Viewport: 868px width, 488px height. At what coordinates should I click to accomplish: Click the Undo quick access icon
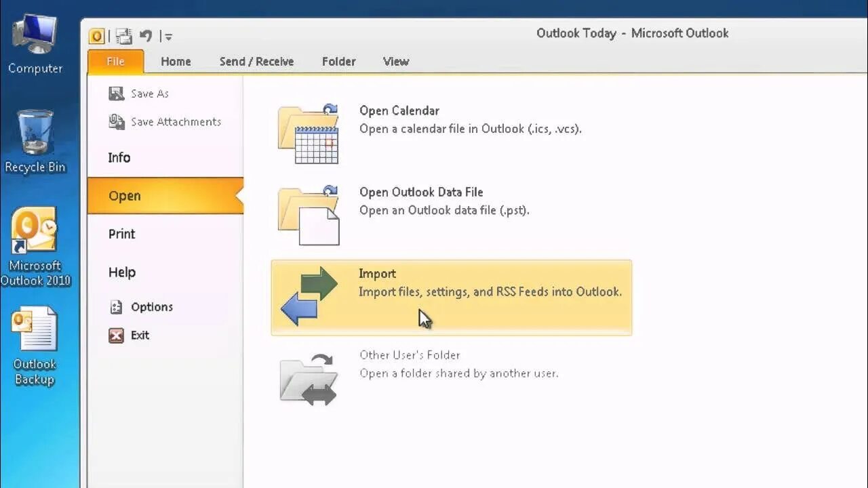point(146,36)
